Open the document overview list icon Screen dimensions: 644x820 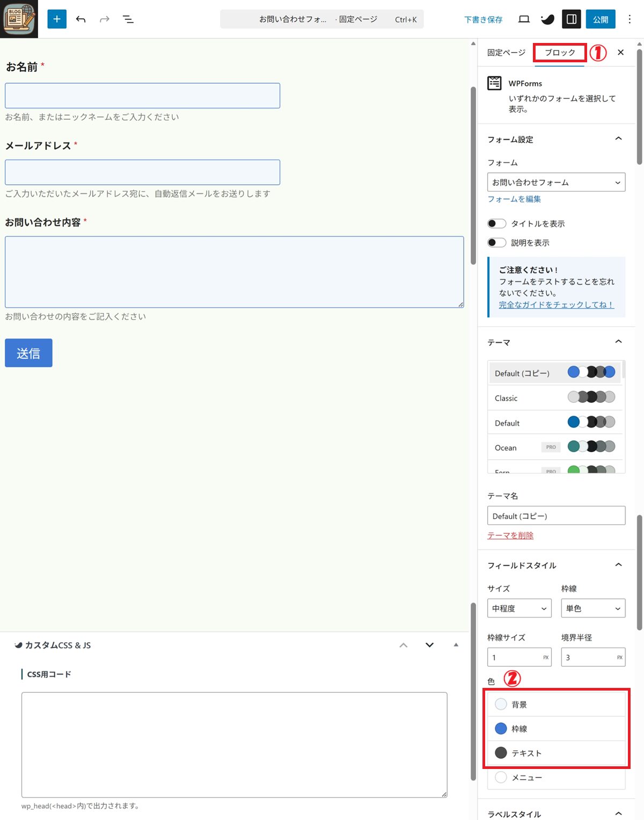128,19
